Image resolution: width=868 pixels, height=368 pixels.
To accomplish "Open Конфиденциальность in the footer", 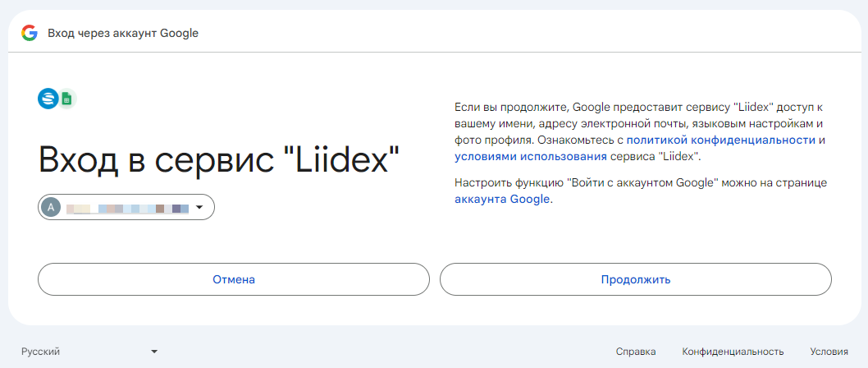I will click(x=733, y=352).
